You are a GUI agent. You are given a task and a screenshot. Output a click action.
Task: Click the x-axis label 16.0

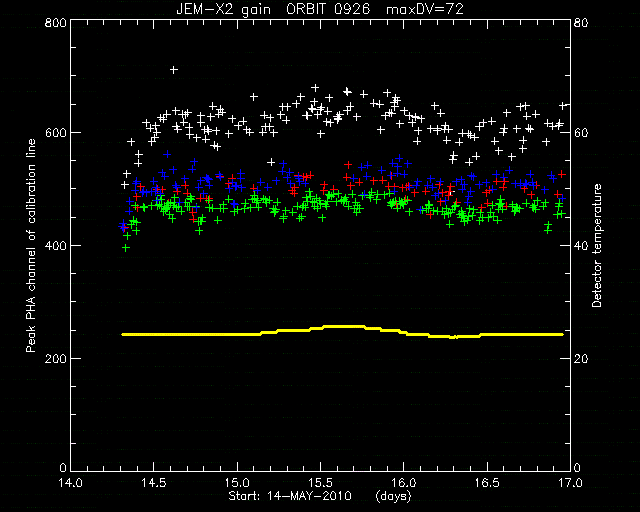404,483
